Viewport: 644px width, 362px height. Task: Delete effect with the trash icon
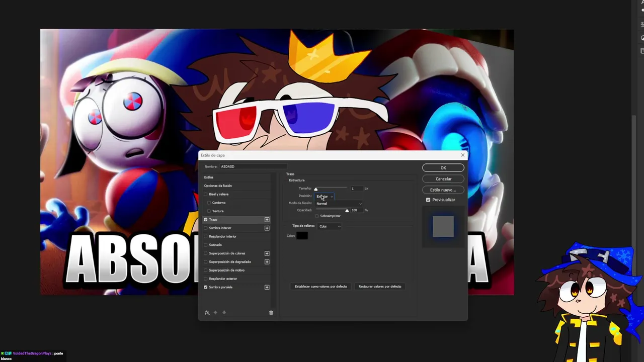[x=271, y=313]
